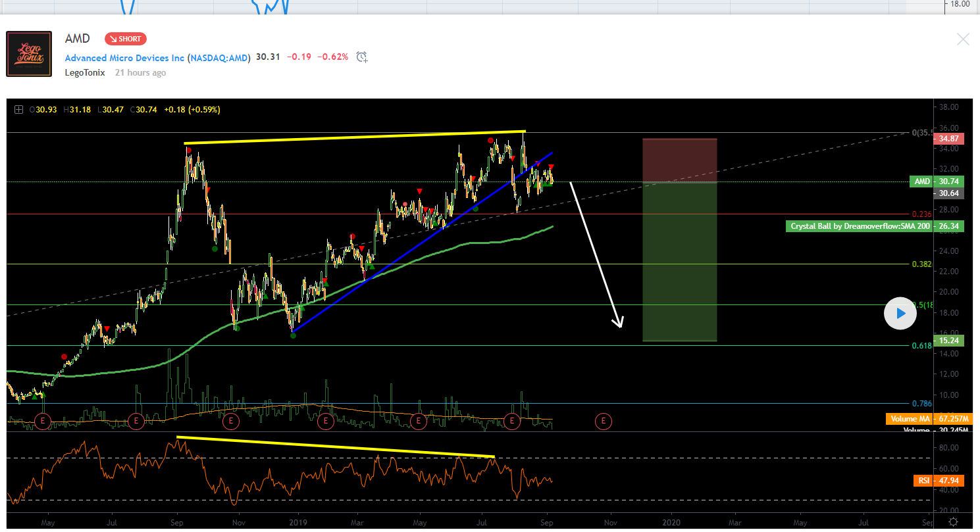Open the NASDAQ:AMD symbol link
Image resolution: width=980 pixels, height=532 pixels.
tap(219, 58)
